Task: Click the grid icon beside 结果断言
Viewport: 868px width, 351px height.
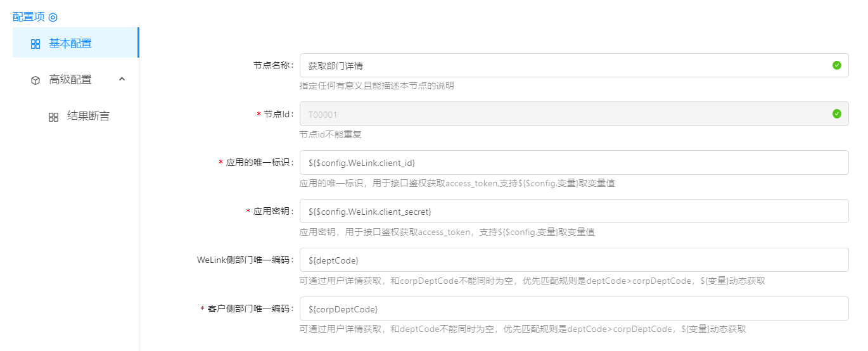Action: [54, 117]
